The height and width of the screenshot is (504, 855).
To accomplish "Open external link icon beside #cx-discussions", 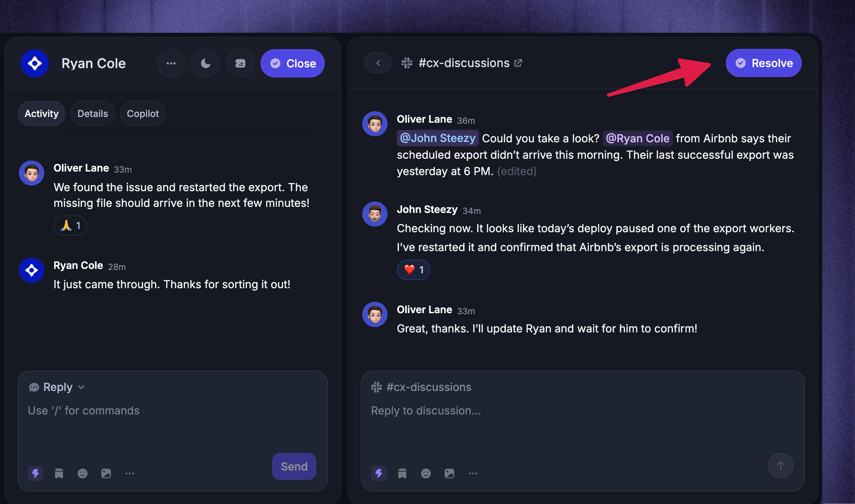I will (518, 63).
